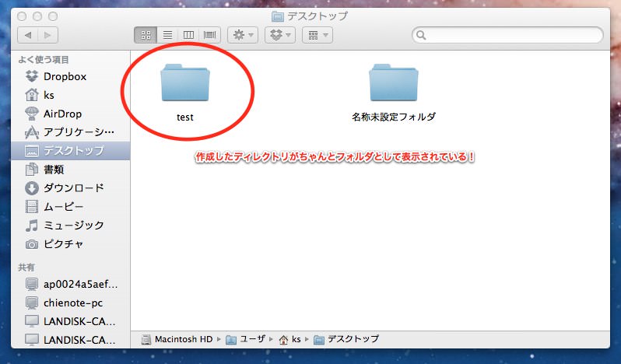Zoom the Finder window
Image resolution: width=621 pixels, height=364 pixels.
click(x=53, y=16)
